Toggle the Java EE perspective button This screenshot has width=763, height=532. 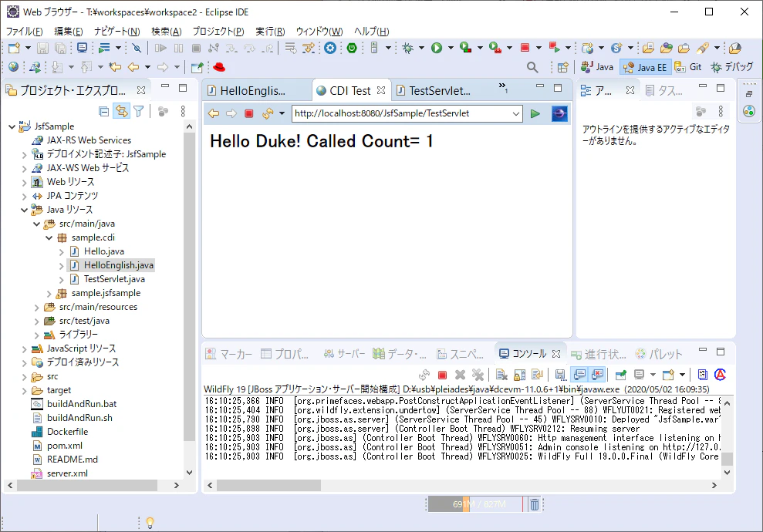point(645,67)
